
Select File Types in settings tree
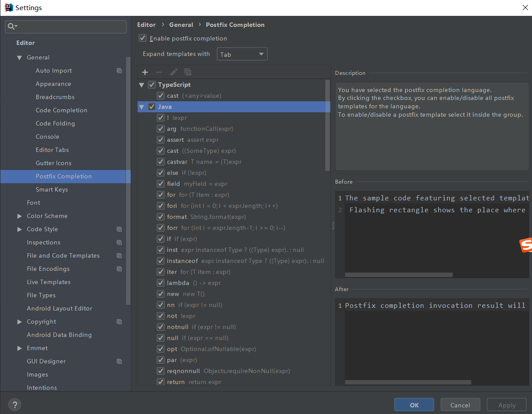coord(41,295)
